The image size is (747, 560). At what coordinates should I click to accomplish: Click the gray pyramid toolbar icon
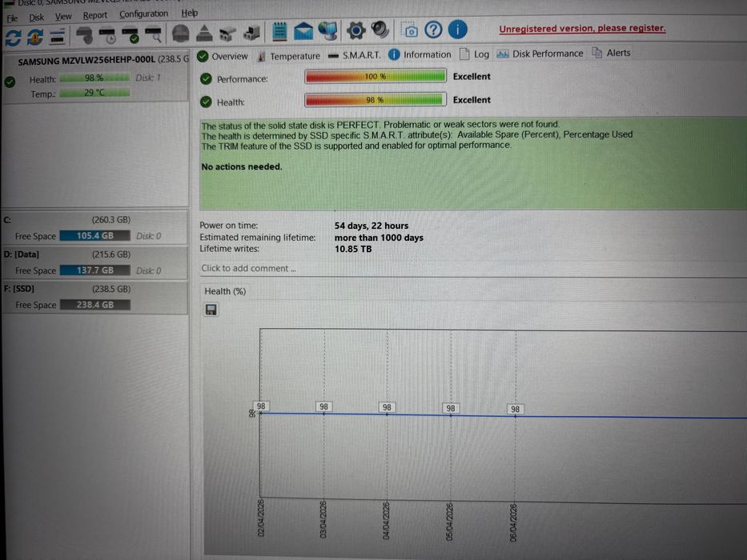click(204, 33)
